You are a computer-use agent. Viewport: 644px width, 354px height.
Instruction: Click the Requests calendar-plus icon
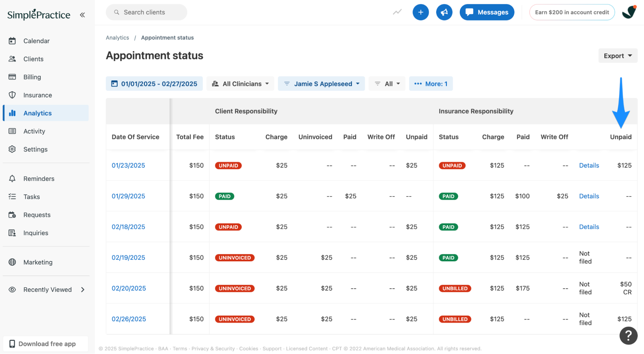coord(12,215)
